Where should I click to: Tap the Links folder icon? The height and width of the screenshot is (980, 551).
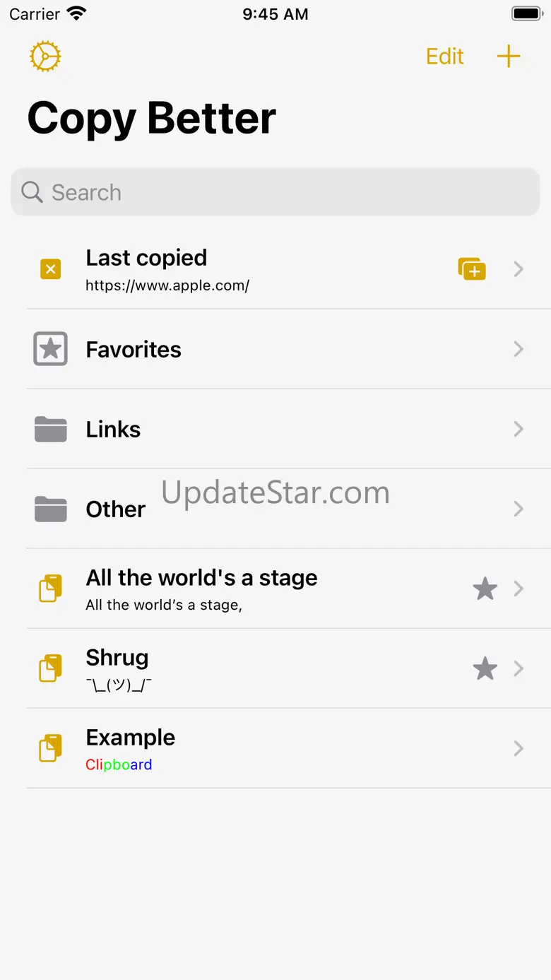coord(50,429)
